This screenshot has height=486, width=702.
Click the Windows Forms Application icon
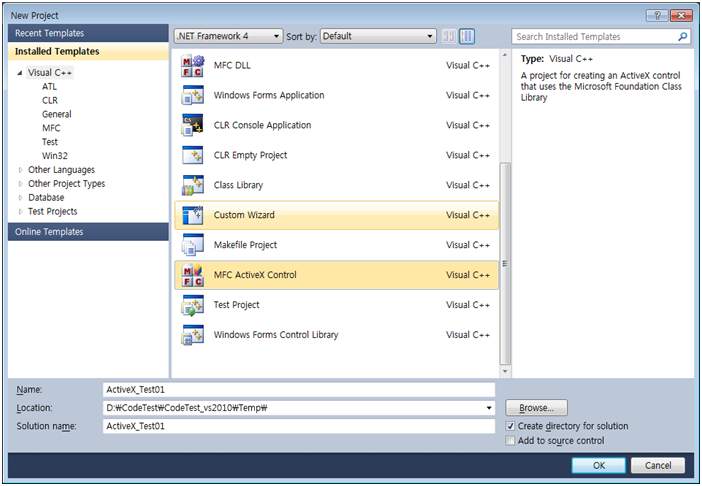coord(193,95)
